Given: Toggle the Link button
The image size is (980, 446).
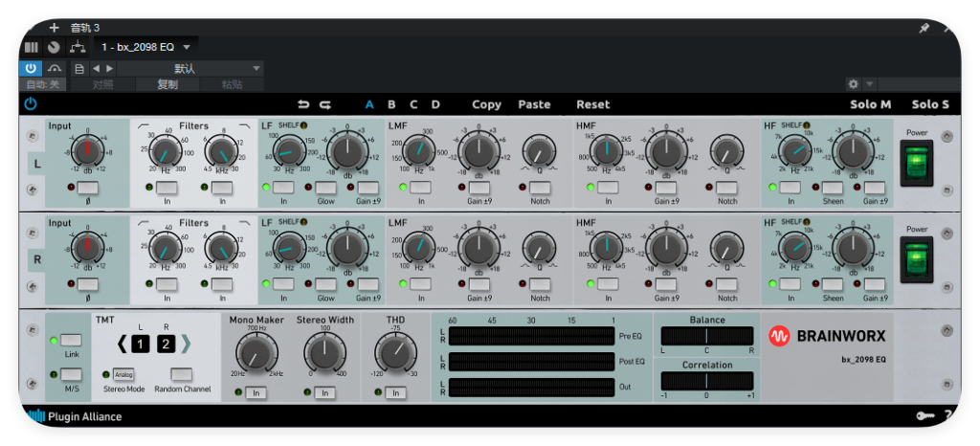Looking at the screenshot, I should [x=71, y=341].
